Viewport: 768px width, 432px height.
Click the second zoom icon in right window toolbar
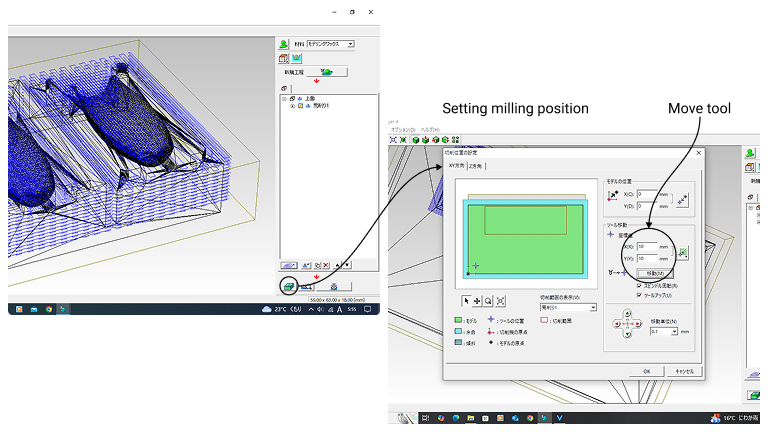click(x=403, y=140)
